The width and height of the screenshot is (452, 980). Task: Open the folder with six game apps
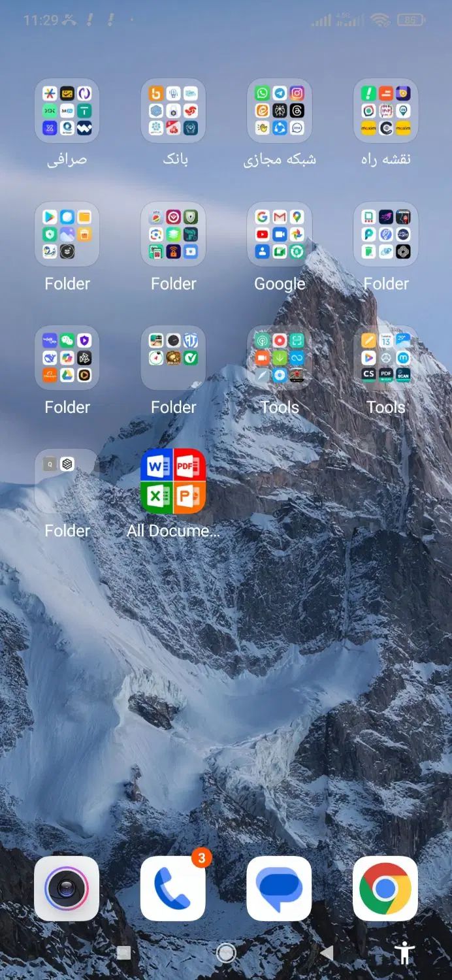coord(173,357)
